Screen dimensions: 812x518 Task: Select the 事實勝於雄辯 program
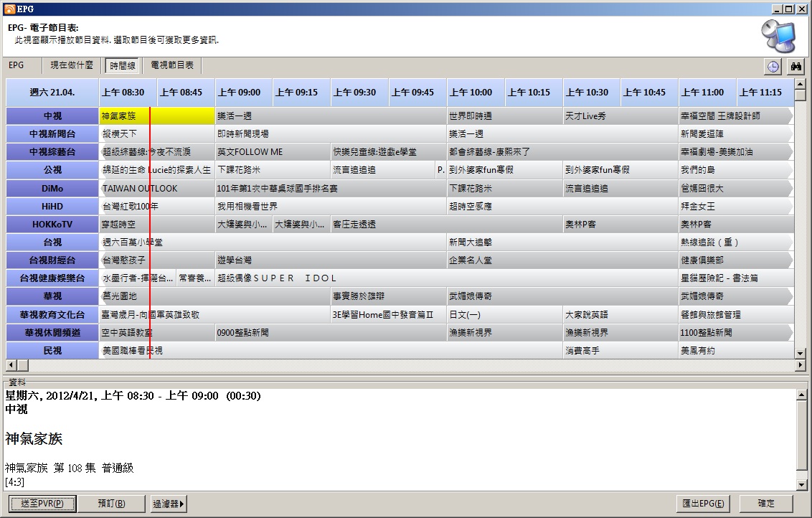click(x=390, y=296)
